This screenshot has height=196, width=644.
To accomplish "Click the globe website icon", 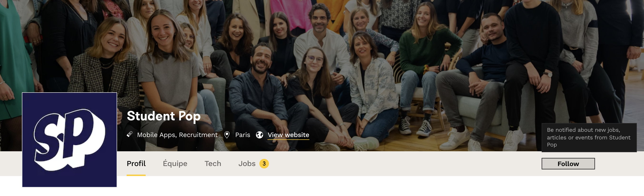I will [x=259, y=135].
